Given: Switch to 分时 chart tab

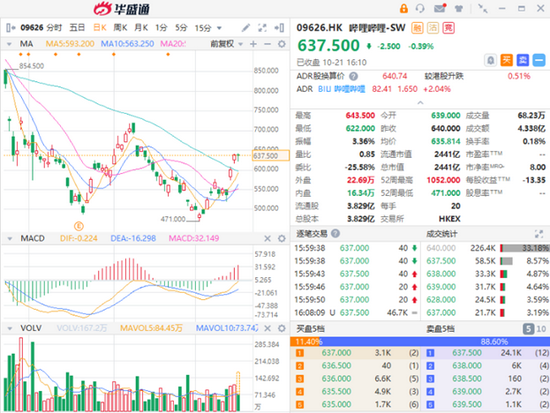Looking at the screenshot, I should (x=54, y=28).
